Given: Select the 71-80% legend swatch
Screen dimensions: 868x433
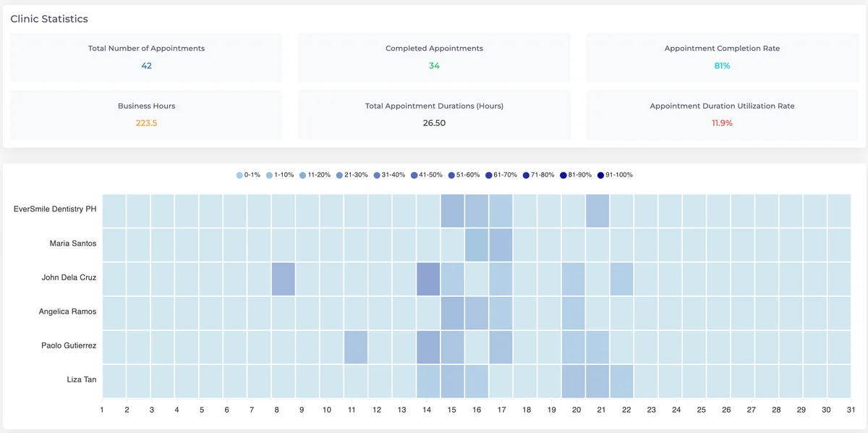Looking at the screenshot, I should (x=526, y=175).
